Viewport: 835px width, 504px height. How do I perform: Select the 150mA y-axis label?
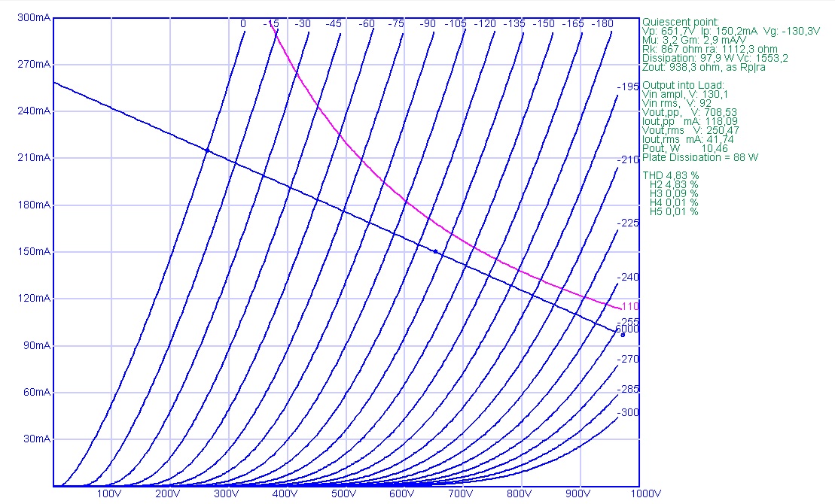[x=34, y=252]
